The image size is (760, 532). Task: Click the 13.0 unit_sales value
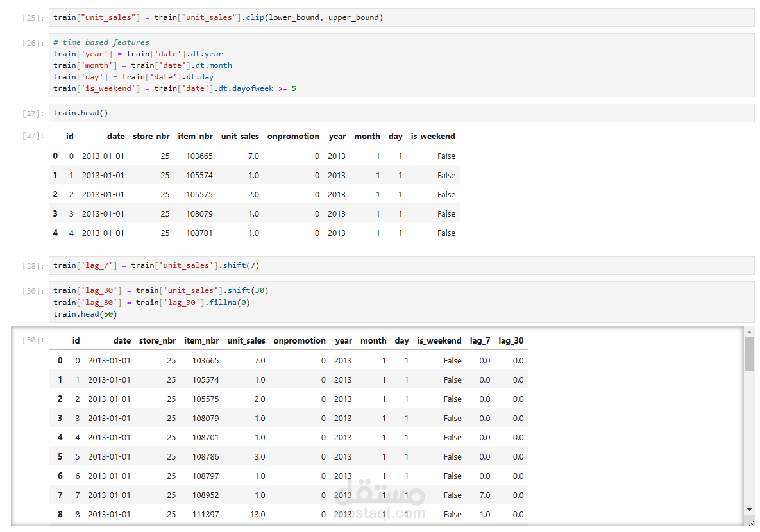tap(258, 515)
